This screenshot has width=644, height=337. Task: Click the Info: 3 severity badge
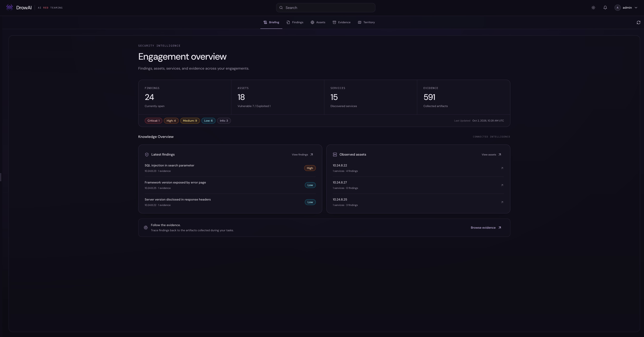point(224,121)
